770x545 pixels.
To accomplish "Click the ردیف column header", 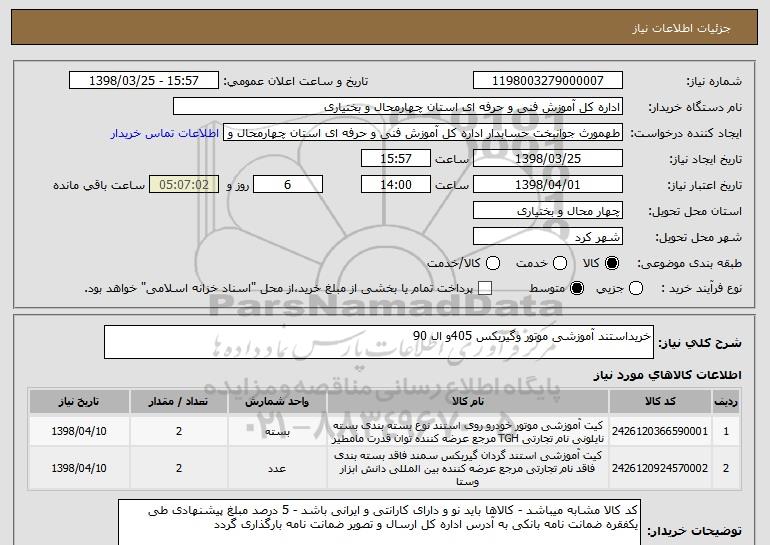I will click(726, 402).
